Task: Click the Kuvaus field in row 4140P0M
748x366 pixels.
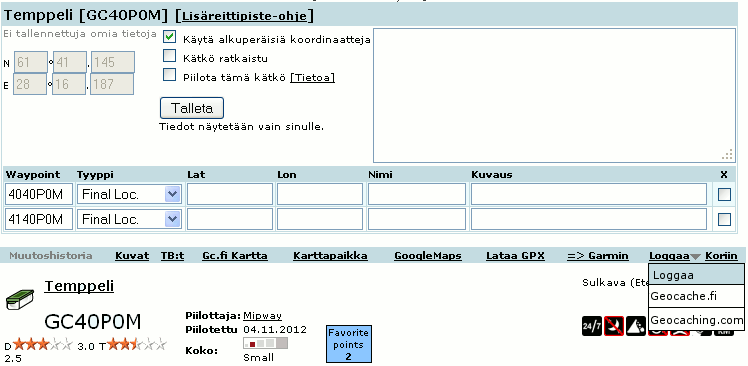Action: pos(589,219)
